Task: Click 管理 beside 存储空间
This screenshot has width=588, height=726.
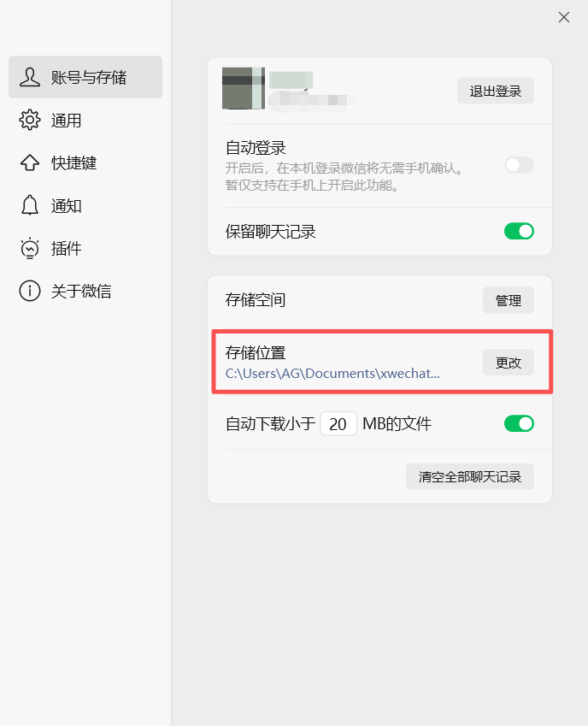Action: pyautogui.click(x=509, y=300)
